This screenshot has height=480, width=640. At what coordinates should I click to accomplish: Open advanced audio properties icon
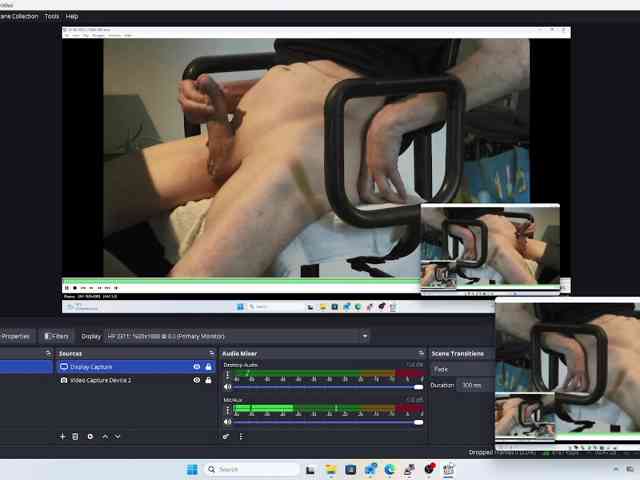click(226, 436)
